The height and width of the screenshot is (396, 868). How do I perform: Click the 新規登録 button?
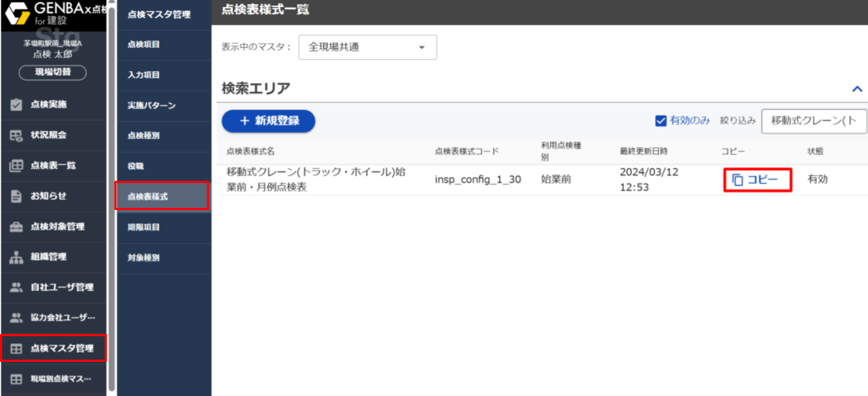tap(269, 121)
